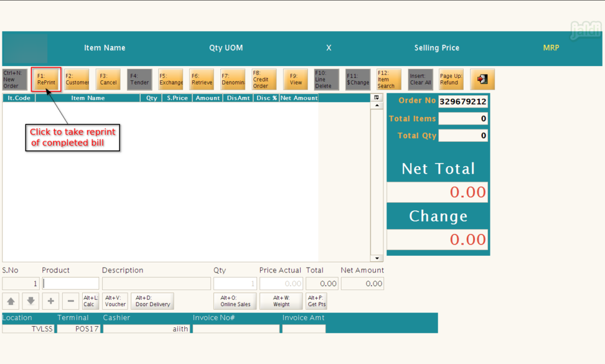Click the Product input field
Image resolution: width=605 pixels, height=364 pixels.
[x=71, y=284]
